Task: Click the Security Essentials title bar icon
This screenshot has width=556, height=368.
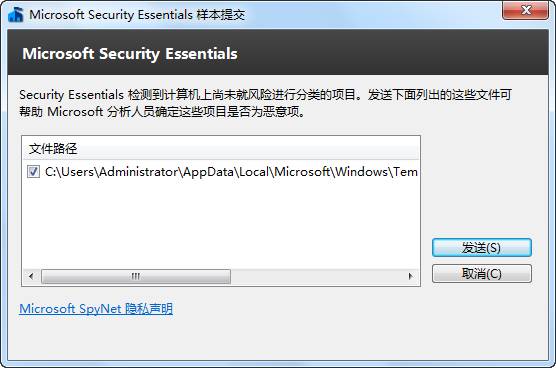Action: (16, 15)
